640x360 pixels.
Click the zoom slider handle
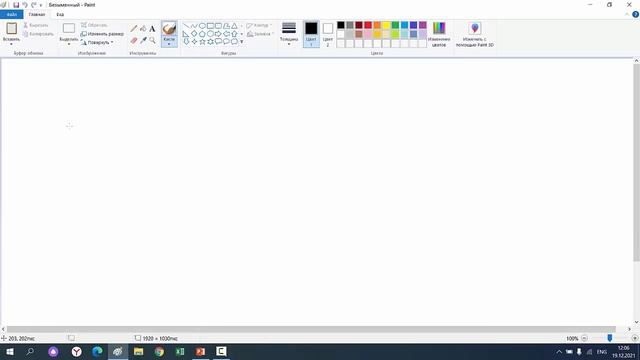609,338
